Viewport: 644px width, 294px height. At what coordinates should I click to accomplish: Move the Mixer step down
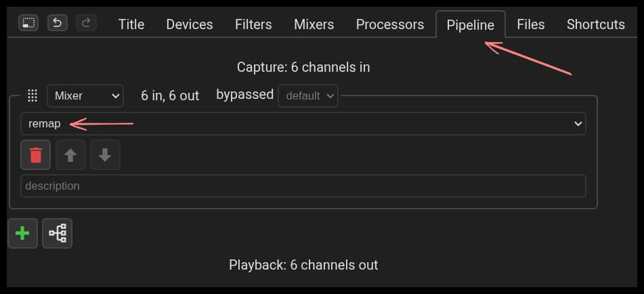click(104, 155)
